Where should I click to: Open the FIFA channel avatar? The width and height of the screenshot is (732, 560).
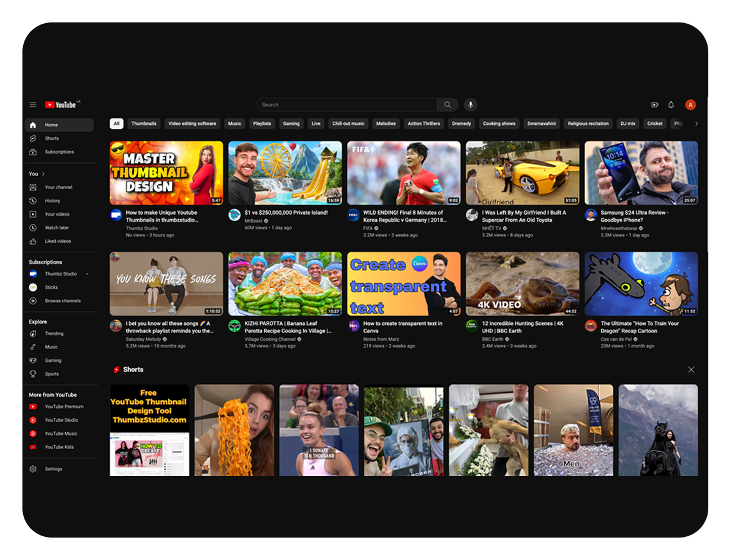[353, 215]
